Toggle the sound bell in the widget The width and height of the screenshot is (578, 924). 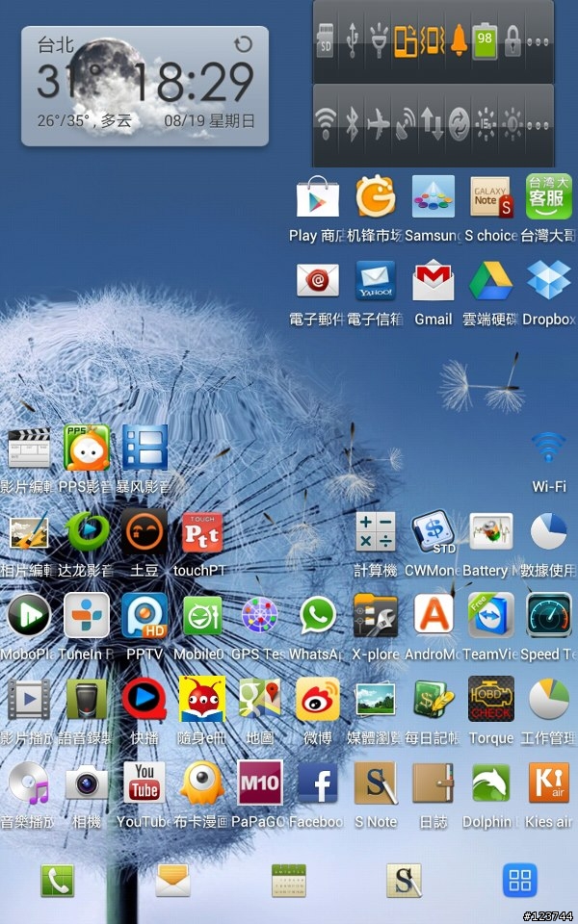(459, 41)
